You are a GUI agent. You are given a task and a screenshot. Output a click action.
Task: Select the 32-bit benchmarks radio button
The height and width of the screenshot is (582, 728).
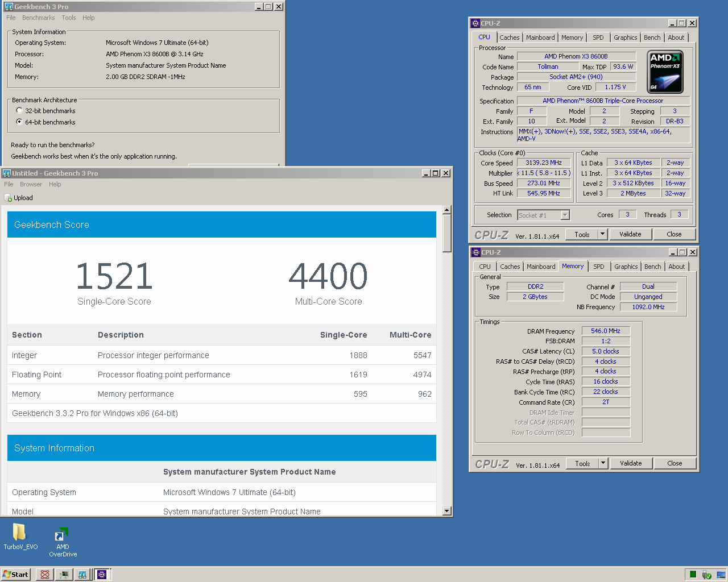(19, 111)
